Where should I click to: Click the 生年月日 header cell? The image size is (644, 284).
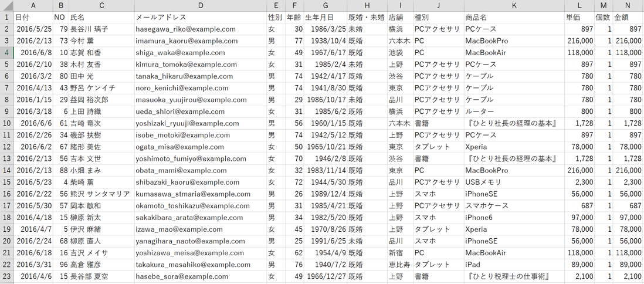(x=326, y=17)
